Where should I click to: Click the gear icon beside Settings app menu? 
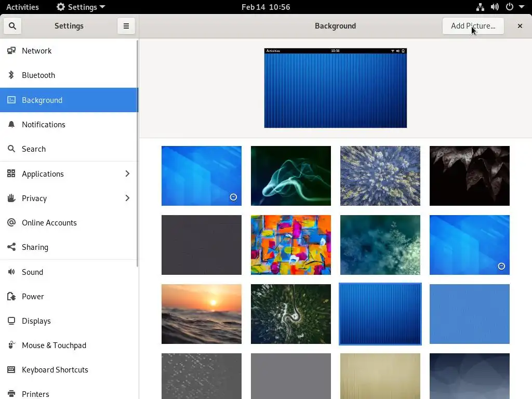pos(60,7)
